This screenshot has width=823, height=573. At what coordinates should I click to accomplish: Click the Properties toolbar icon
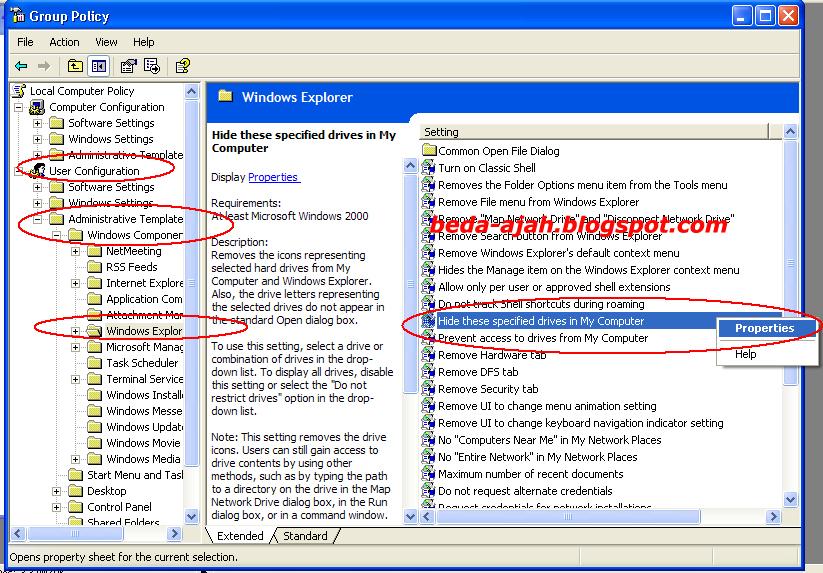pos(128,66)
